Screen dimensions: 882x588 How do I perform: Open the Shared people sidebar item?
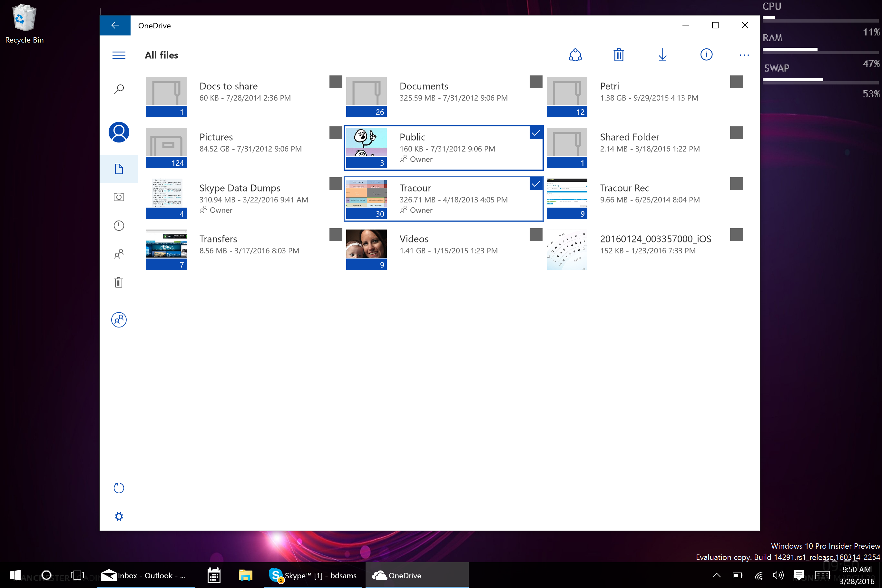(119, 254)
